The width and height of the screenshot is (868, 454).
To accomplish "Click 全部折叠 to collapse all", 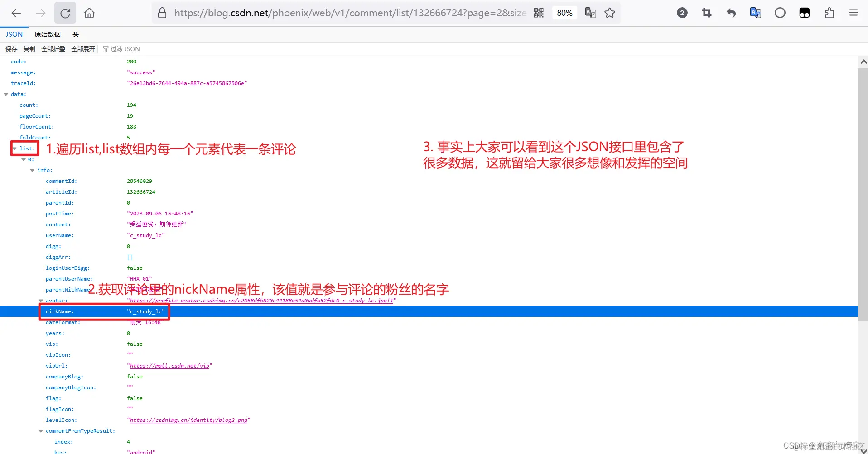I will pos(53,49).
